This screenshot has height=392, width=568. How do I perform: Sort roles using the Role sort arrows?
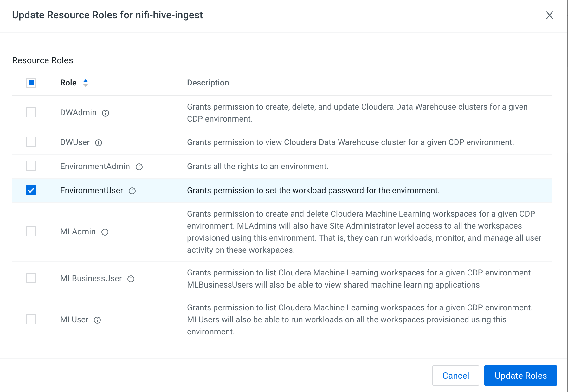[x=85, y=83]
